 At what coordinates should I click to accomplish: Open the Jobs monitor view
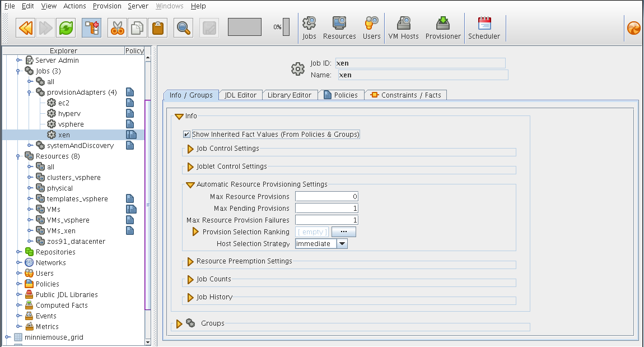(309, 28)
